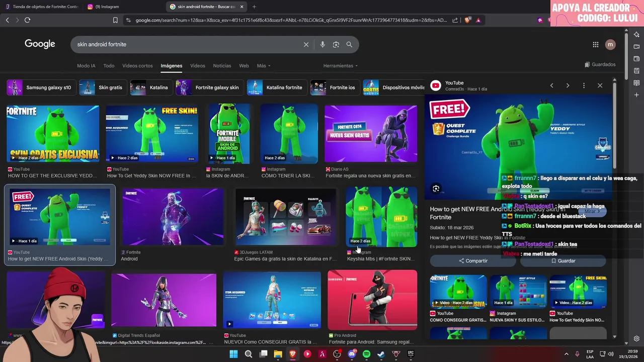Open the Google apps grid icon
Image resolution: width=644 pixels, height=362 pixels.
point(596,44)
